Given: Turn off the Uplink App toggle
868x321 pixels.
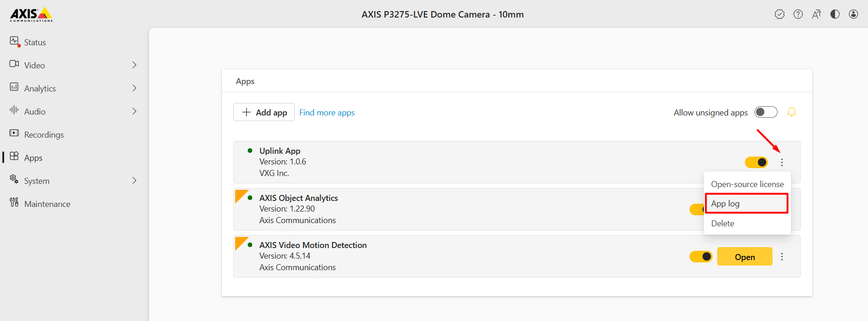Looking at the screenshot, I should coord(756,163).
